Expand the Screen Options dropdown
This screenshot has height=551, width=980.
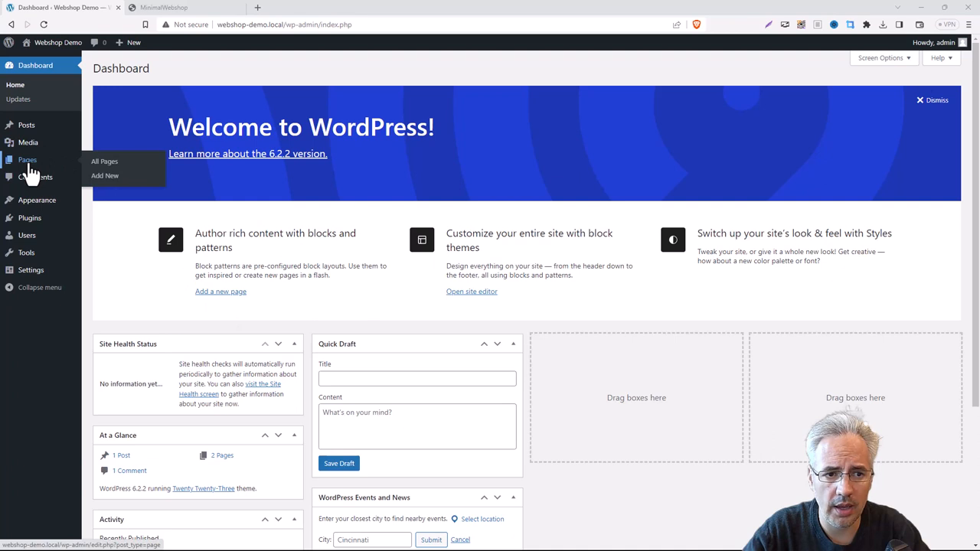pyautogui.click(x=884, y=58)
